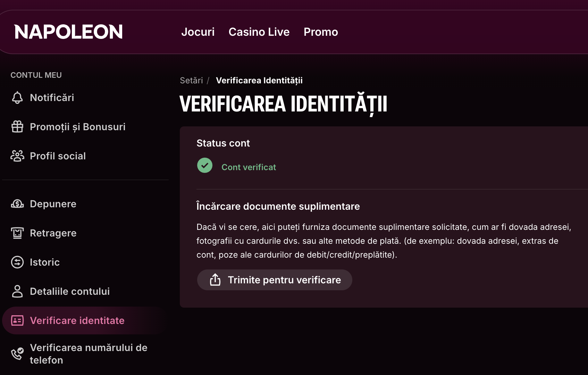The image size is (588, 375).
Task: Click the NAPOLEON logo
Action: pos(68,32)
